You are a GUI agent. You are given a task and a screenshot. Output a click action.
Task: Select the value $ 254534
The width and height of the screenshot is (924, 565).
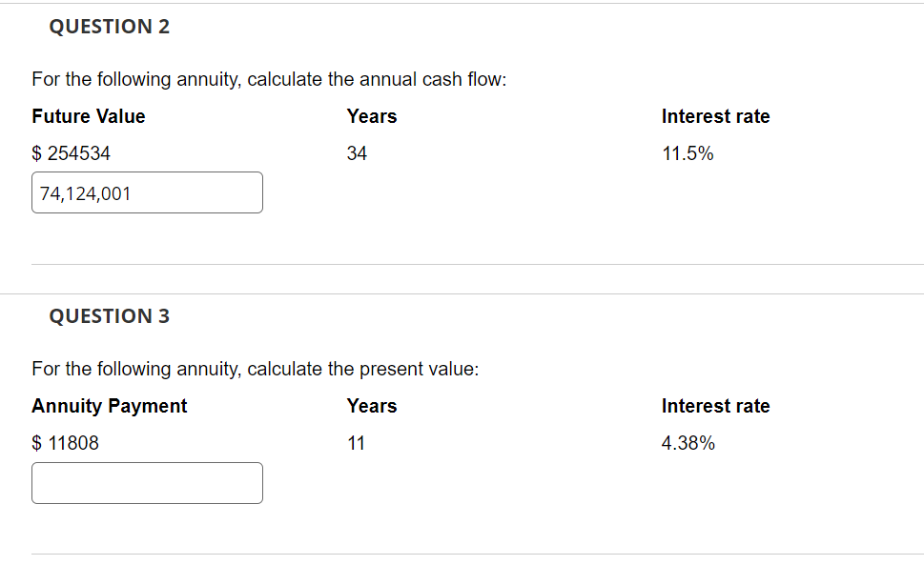[71, 153]
